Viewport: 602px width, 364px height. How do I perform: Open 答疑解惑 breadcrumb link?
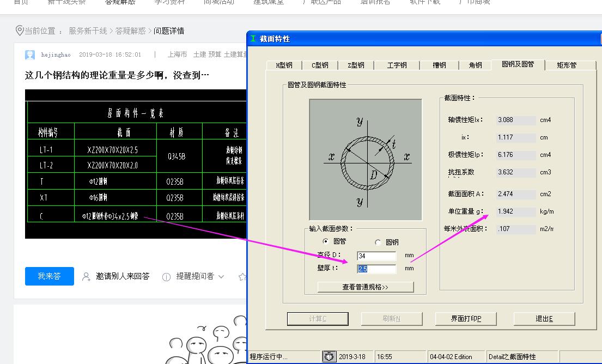point(131,31)
